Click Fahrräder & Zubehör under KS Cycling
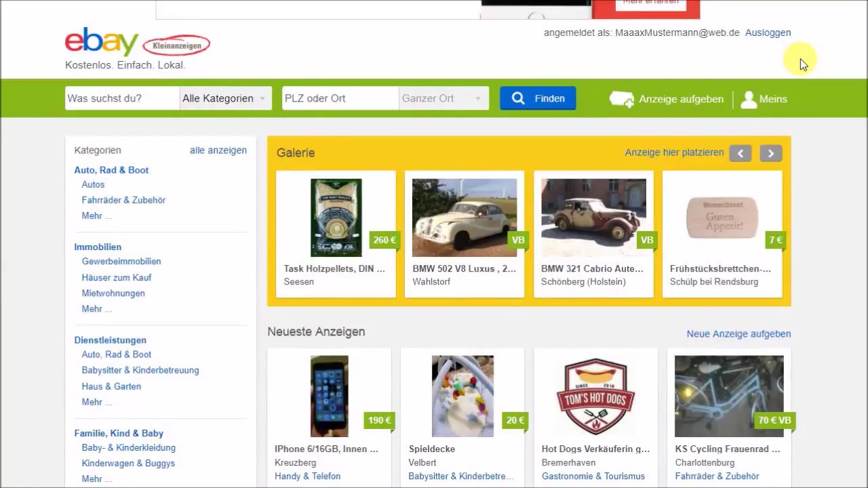Viewport: 868px width, 488px height. pyautogui.click(x=717, y=476)
